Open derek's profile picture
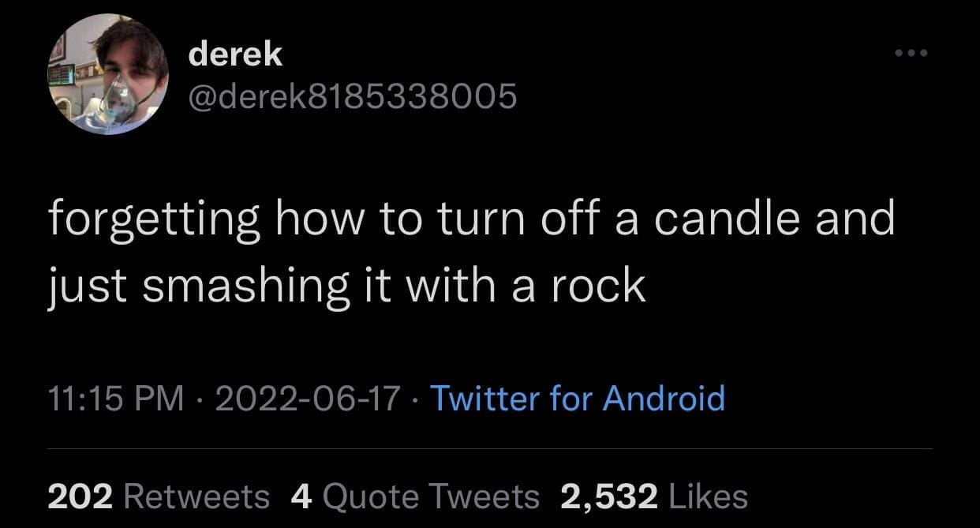Screen dimensions: 980x528 point(108,75)
